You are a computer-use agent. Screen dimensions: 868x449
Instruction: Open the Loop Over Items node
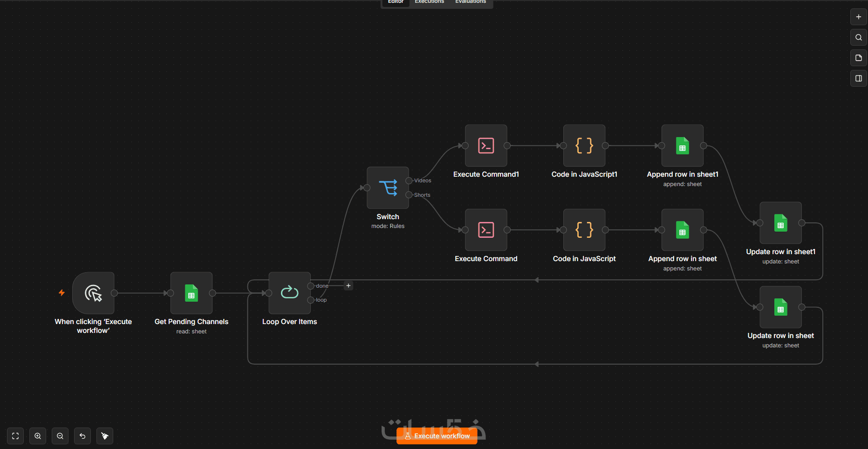point(289,293)
